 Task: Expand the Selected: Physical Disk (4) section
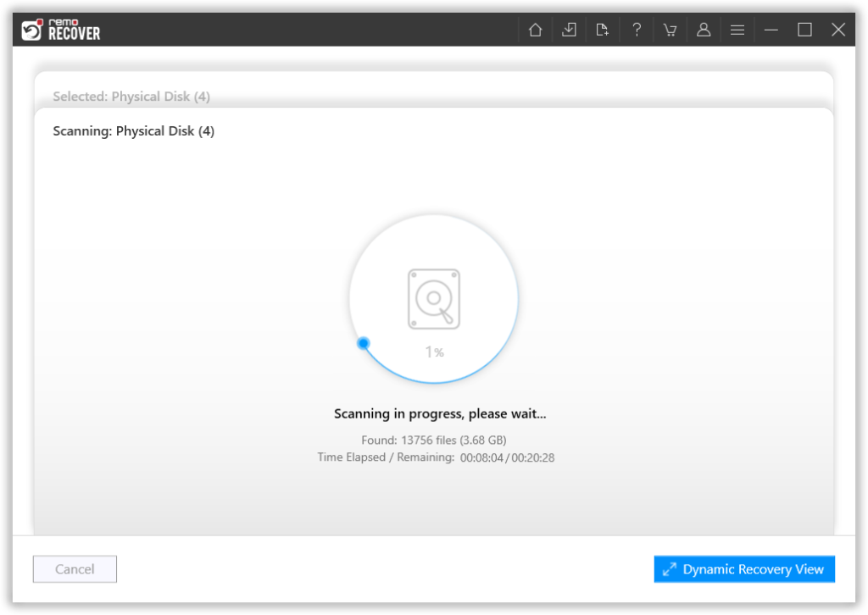click(131, 96)
